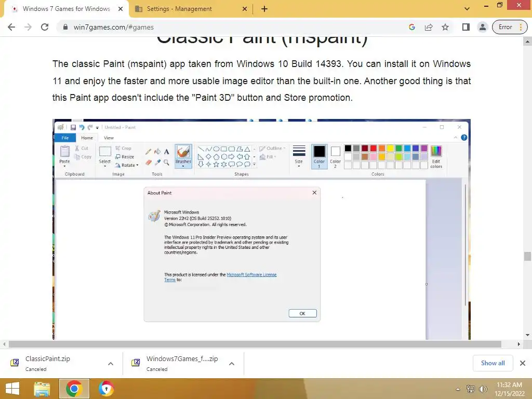Click the Crop option in the Paint screenshot
This screenshot has width=532, height=399.
(123, 148)
